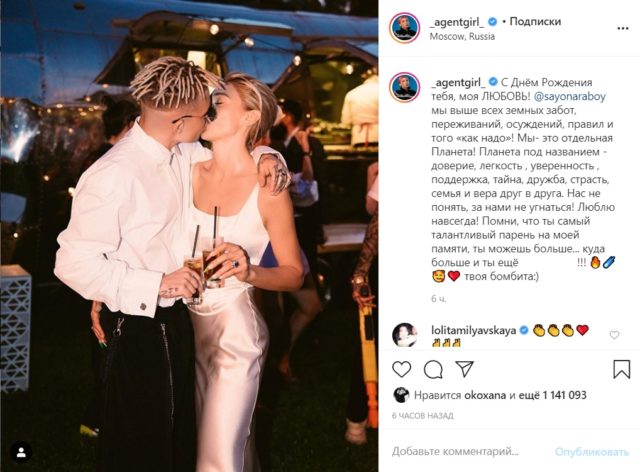Open the Moscow, Russia location link
The height and width of the screenshot is (472, 640).
click(x=462, y=36)
